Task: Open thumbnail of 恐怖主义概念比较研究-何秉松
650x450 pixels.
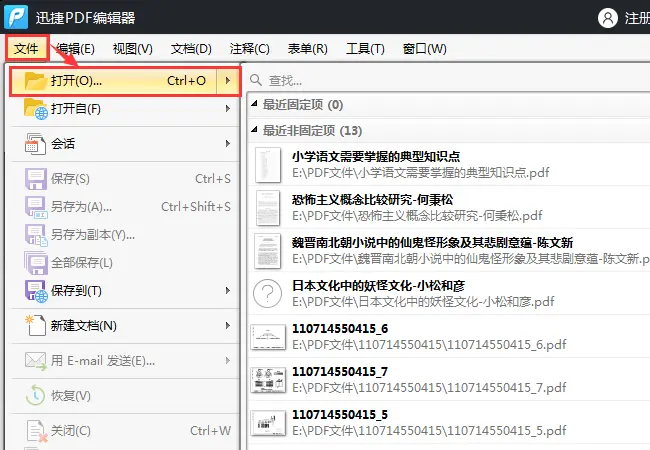Action: pos(268,208)
